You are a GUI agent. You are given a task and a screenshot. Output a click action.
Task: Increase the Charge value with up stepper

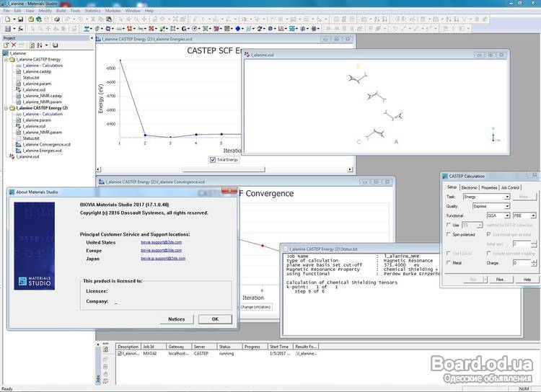coord(534,261)
